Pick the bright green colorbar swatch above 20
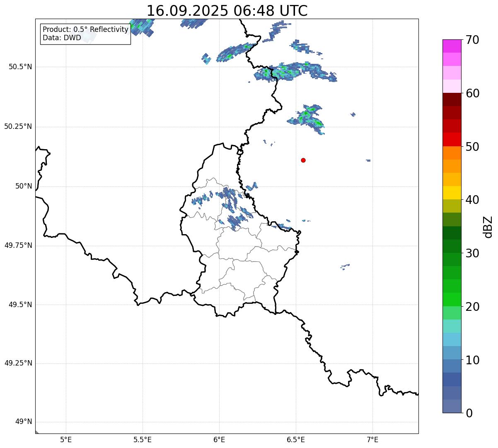498x448 pixels. pyautogui.click(x=452, y=299)
